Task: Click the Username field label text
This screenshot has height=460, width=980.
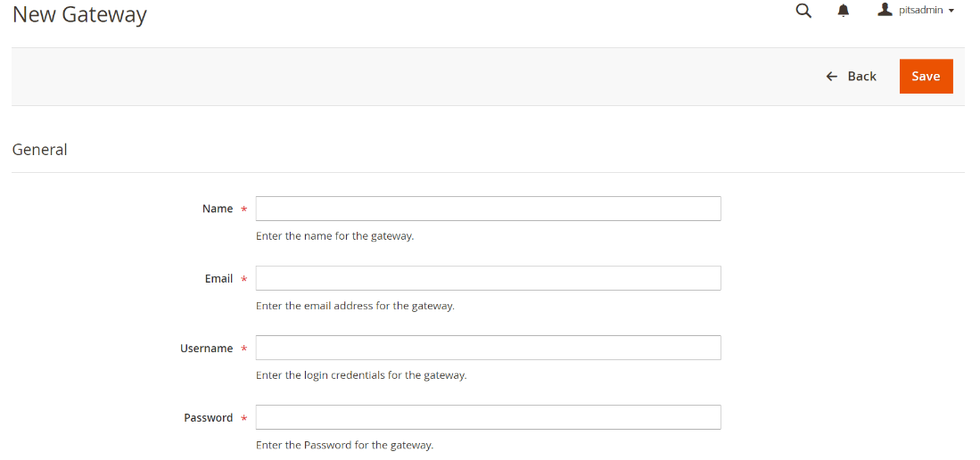Action: (206, 348)
